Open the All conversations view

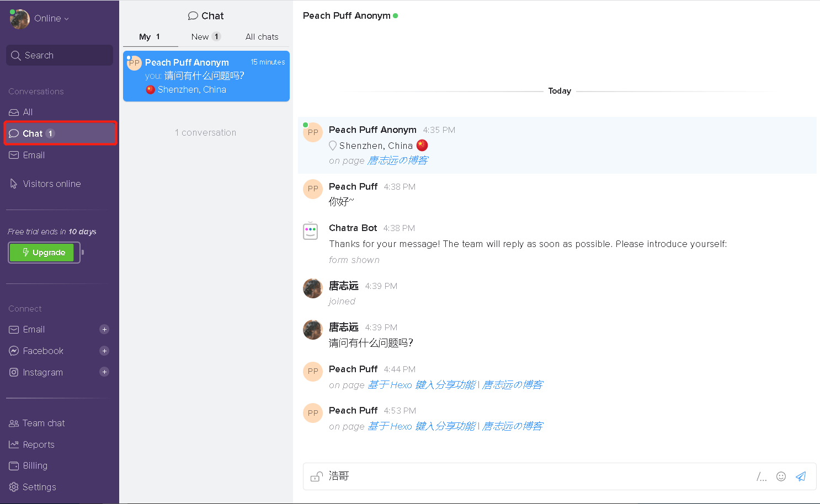pos(60,112)
